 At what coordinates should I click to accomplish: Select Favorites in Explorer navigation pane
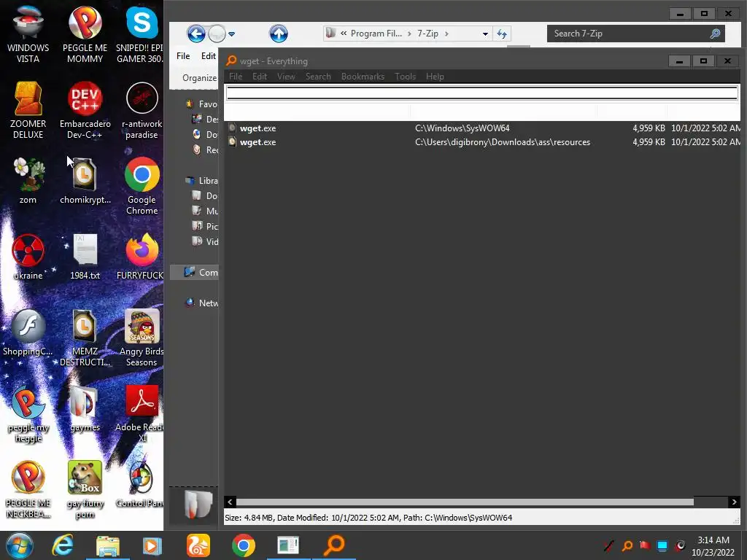coord(202,104)
